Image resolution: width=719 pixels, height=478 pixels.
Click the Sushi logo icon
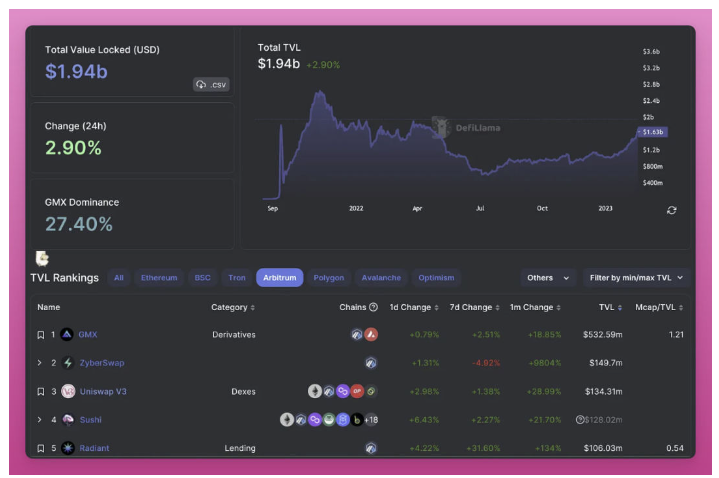(x=68, y=420)
